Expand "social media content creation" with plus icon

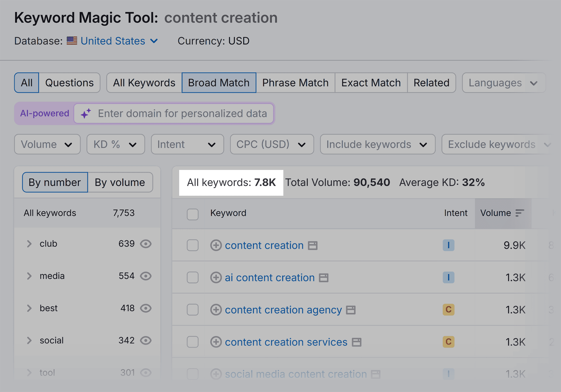[216, 374]
